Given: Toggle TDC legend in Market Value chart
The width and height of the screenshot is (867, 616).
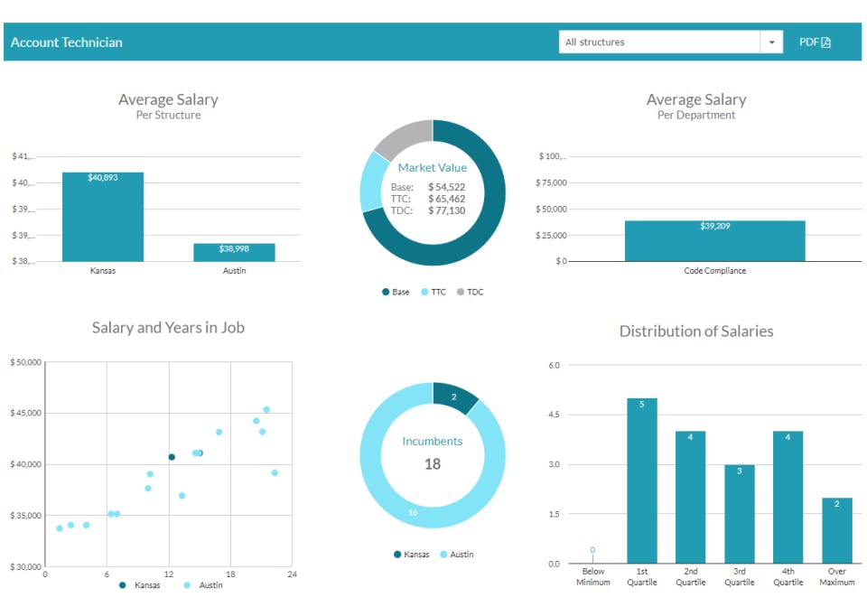Looking at the screenshot, I should 470,292.
